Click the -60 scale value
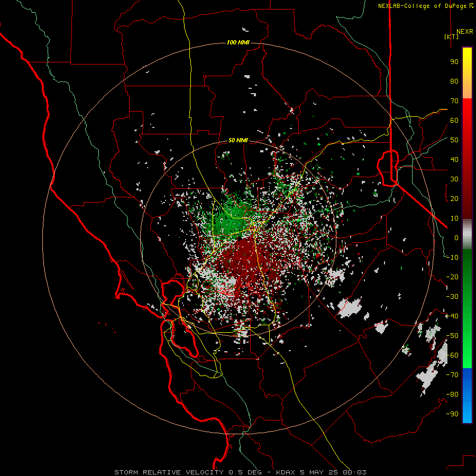The width and height of the screenshot is (476, 476). 452,355
